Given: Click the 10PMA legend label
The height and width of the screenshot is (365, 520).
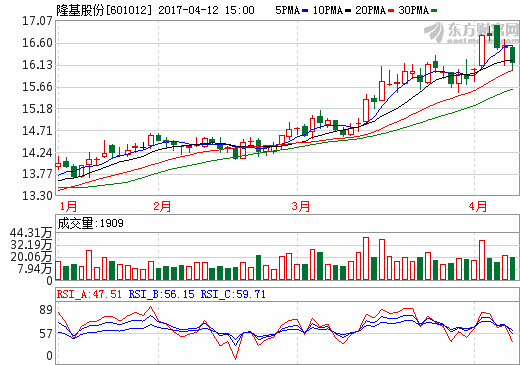Looking at the screenshot, I should pos(328,10).
